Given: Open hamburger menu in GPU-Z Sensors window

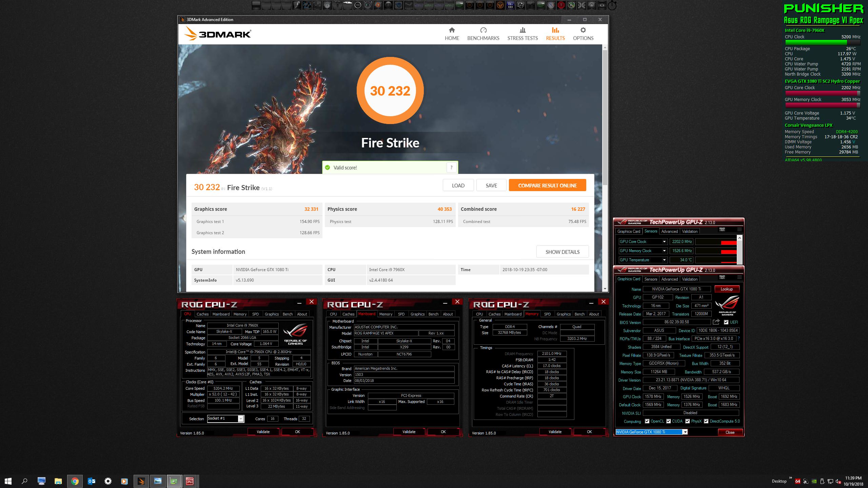Looking at the screenshot, I should [739, 230].
